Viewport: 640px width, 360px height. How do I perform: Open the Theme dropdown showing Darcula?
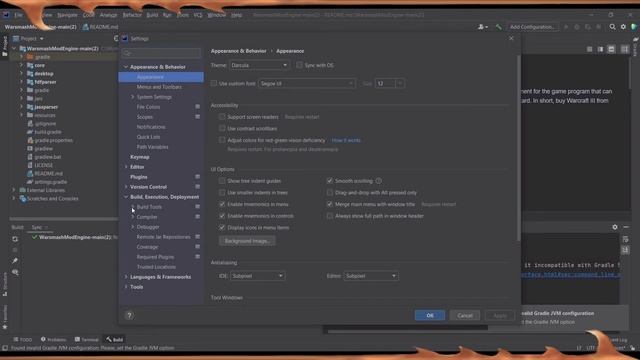pos(259,65)
